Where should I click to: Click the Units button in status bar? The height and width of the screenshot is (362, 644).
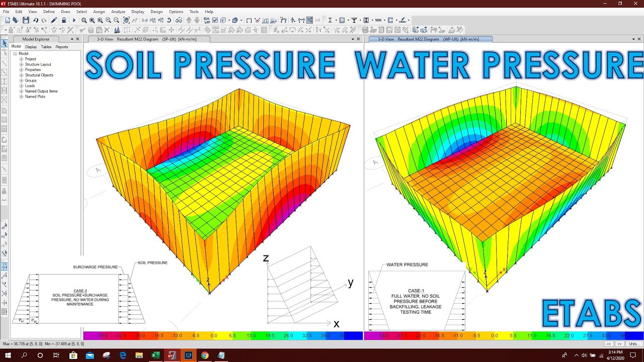[633, 344]
